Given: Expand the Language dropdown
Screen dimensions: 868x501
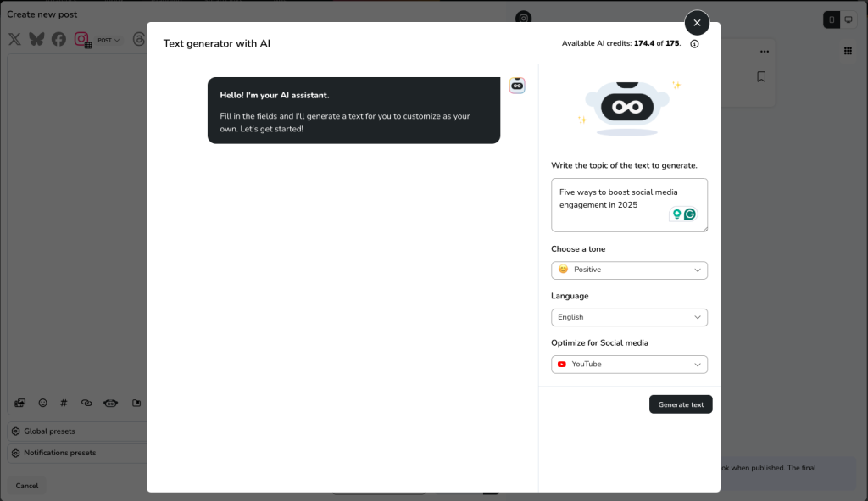Looking at the screenshot, I should (629, 317).
